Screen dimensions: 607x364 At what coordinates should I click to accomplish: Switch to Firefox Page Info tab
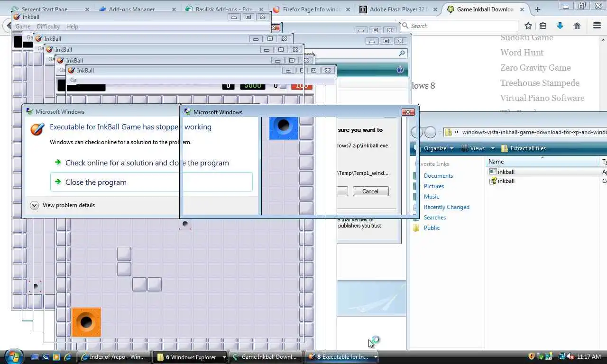(311, 9)
